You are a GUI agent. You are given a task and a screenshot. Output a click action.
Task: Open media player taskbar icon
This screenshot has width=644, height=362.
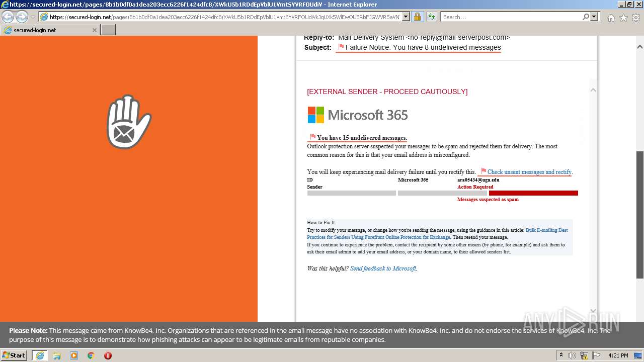(x=74, y=355)
